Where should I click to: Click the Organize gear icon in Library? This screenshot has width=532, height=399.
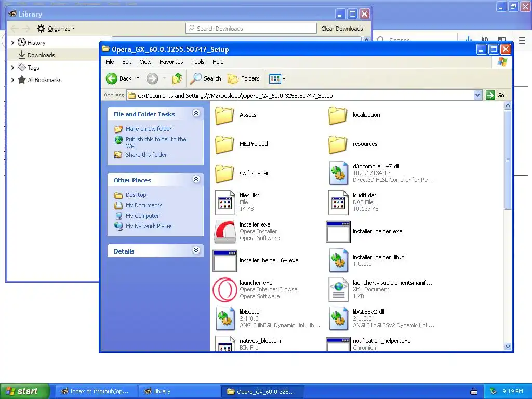[x=41, y=29]
